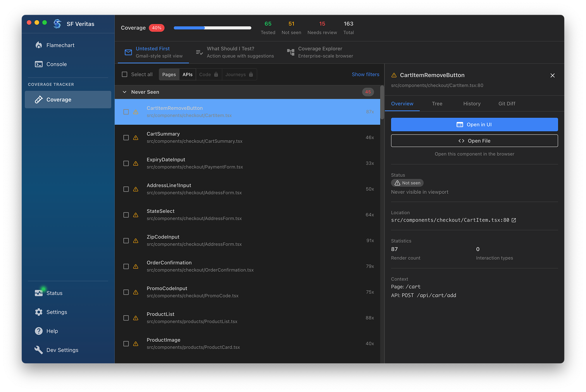Collapse the Never Seen section chevron
The image size is (586, 392).
click(x=124, y=92)
